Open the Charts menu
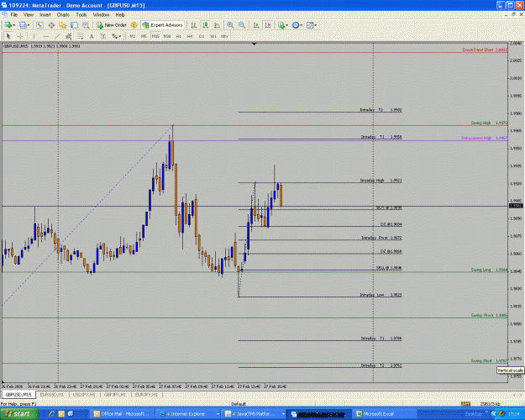 tap(63, 15)
